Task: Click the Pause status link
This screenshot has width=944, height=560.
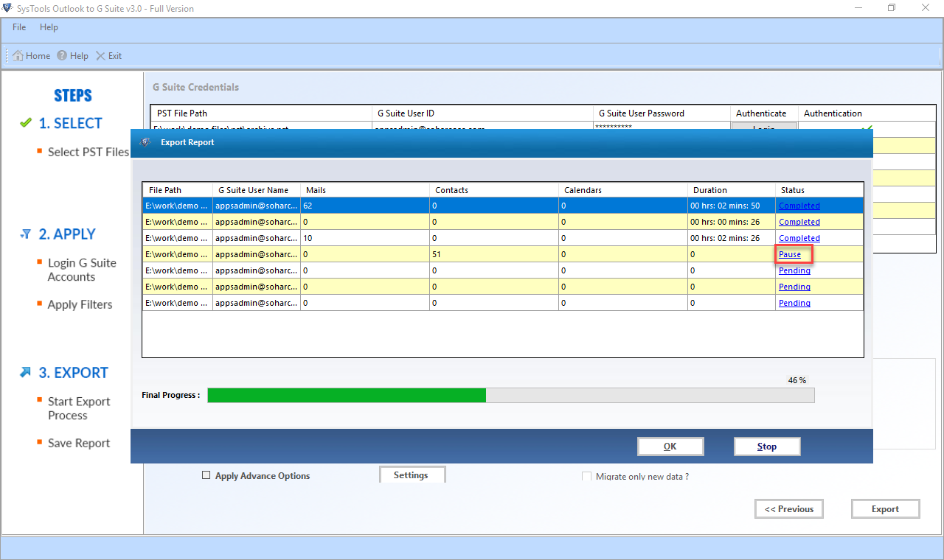Action: (790, 254)
